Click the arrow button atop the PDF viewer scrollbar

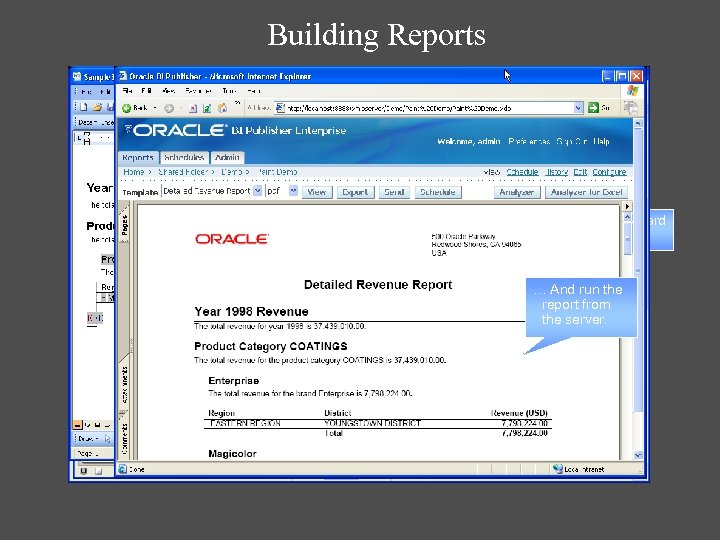coord(627,206)
